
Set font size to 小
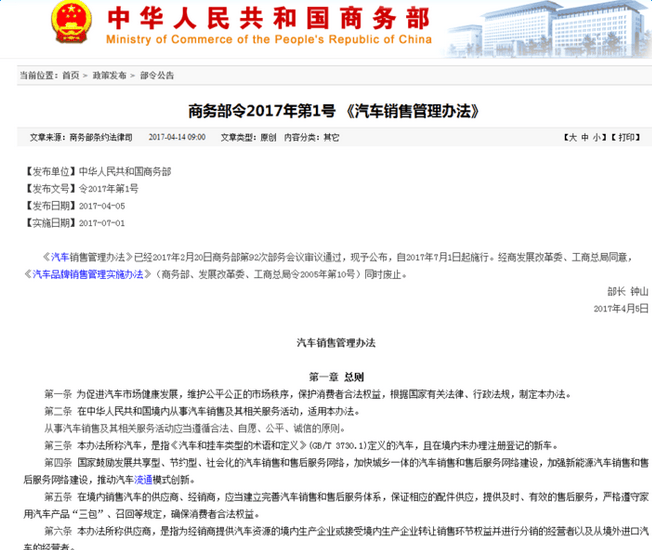(596, 138)
